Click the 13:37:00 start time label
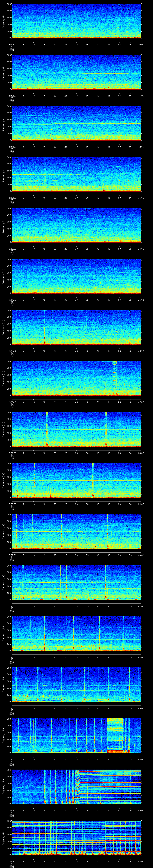The height and width of the screenshot is (868, 153). tap(12, 453)
